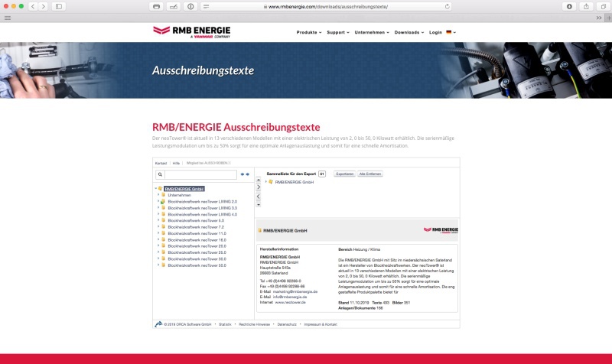Click the folder icon of neoTower LIVING 2.0
Screen dimensions: 612x364
[x=163, y=201]
